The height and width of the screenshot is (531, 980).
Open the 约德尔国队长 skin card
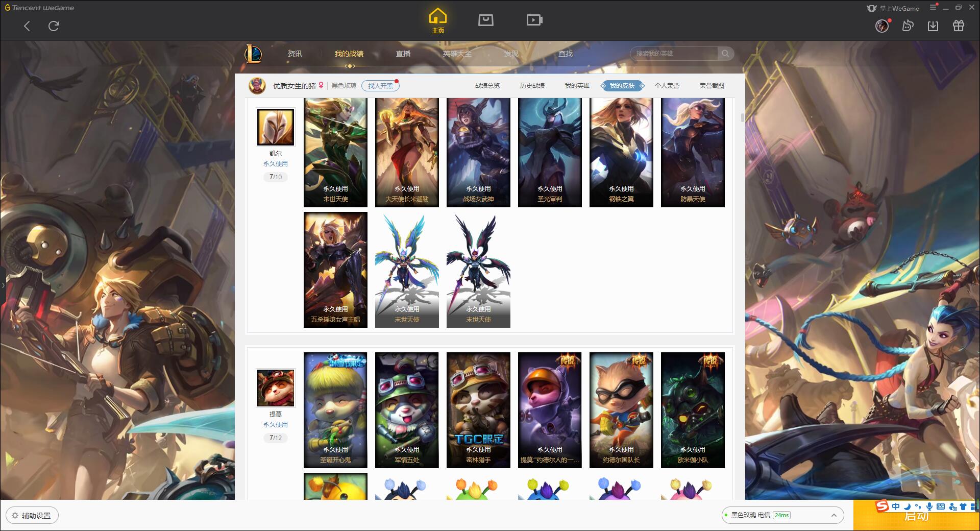(621, 410)
